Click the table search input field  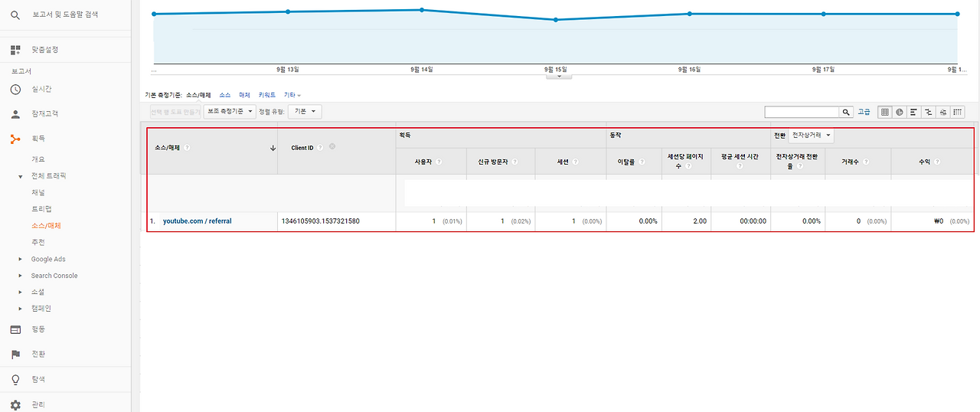pyautogui.click(x=802, y=112)
